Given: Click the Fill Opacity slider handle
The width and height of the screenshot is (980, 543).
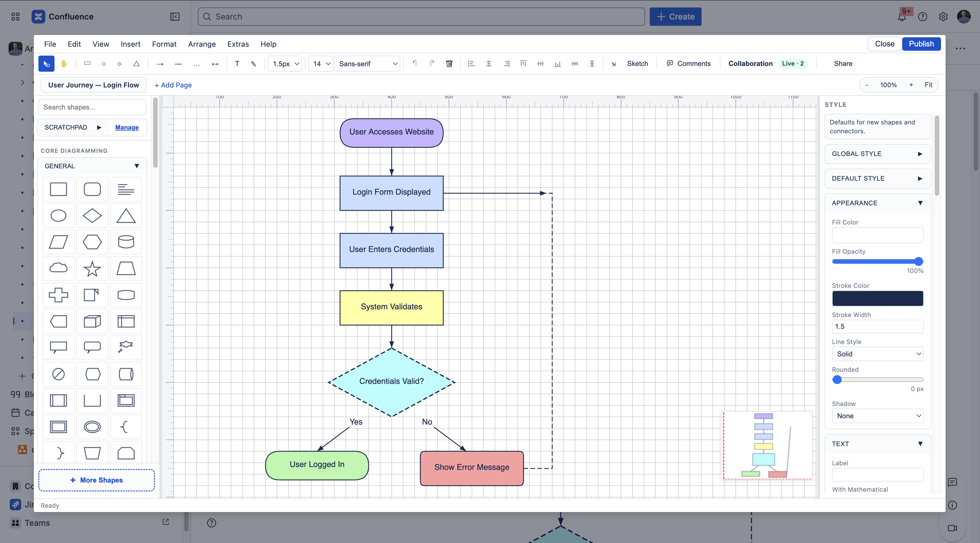Looking at the screenshot, I should 918,261.
